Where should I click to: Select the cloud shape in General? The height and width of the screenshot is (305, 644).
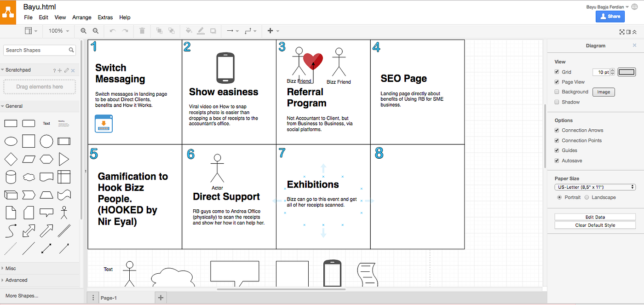click(x=29, y=177)
